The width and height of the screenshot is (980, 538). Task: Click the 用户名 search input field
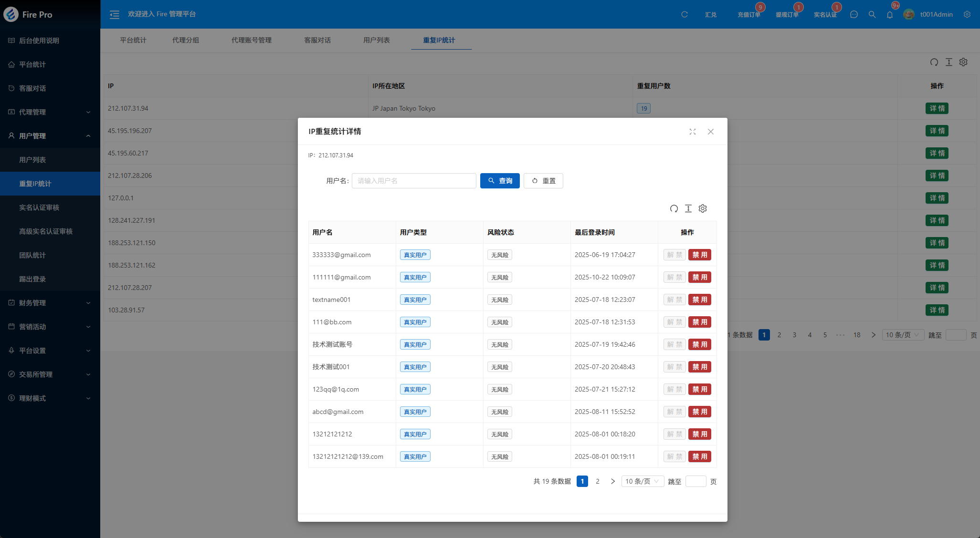click(413, 181)
